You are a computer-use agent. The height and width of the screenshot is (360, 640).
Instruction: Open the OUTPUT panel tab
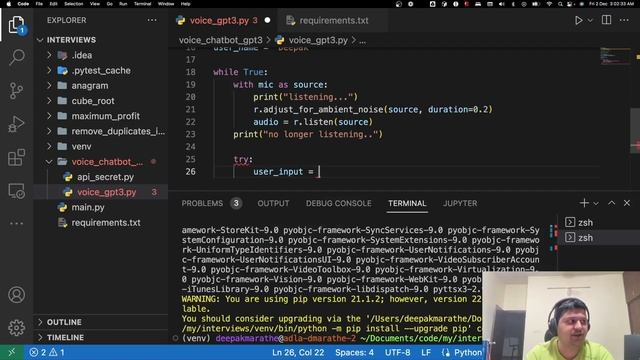pyautogui.click(x=273, y=203)
